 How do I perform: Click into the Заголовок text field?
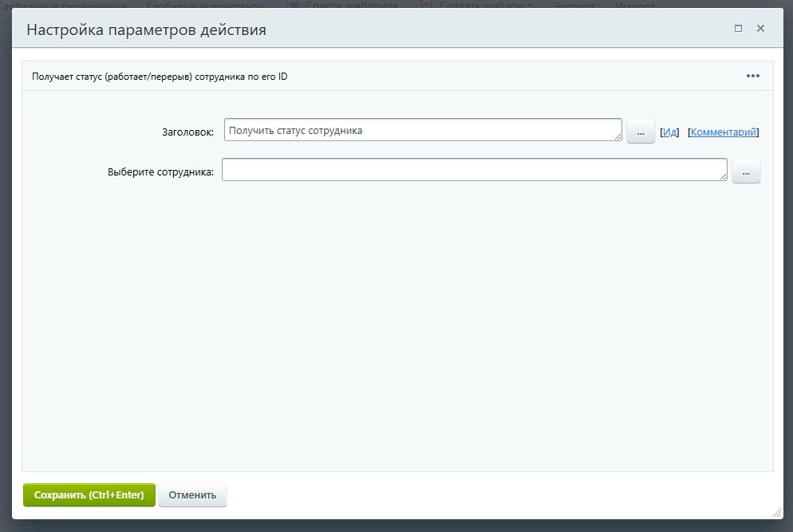point(423,130)
